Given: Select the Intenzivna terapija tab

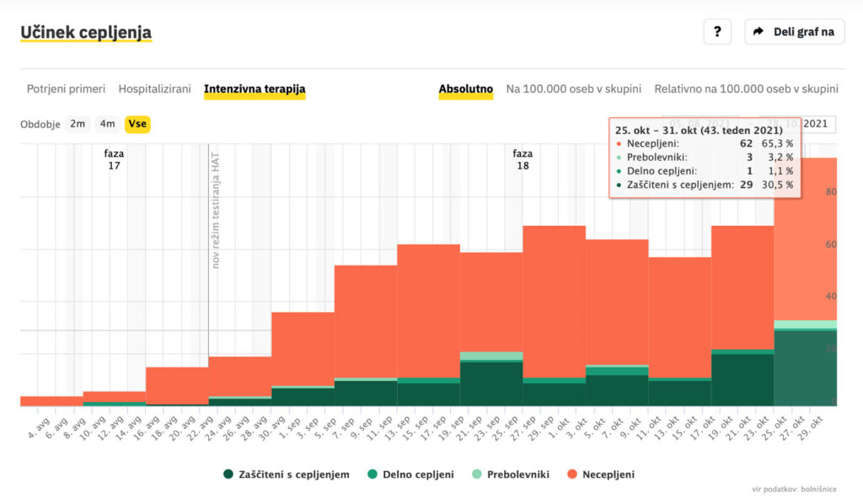Looking at the screenshot, I should click(255, 88).
